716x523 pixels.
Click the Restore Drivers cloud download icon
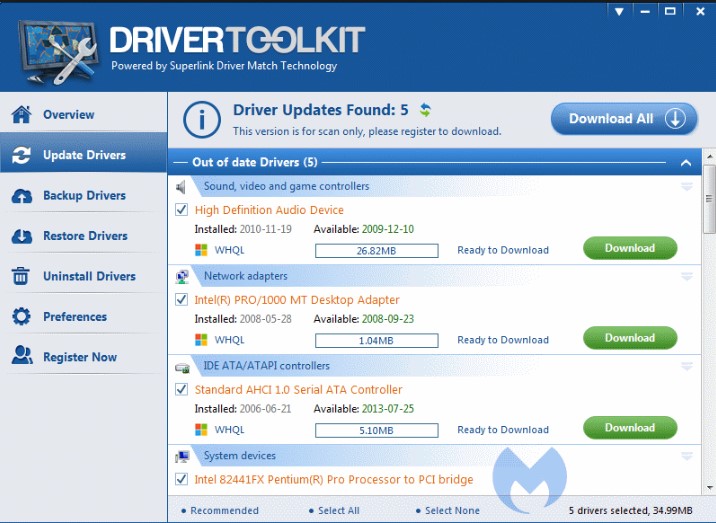point(21,236)
